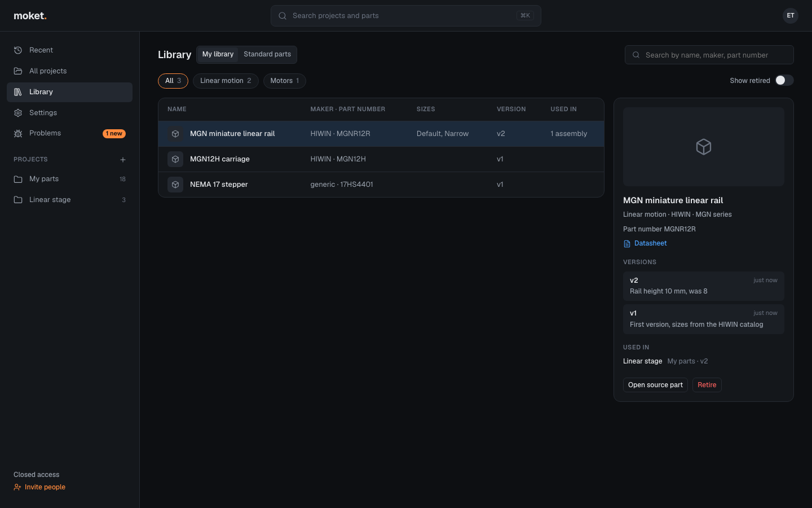
Task: Add a new project with plus icon
Action: (x=123, y=160)
